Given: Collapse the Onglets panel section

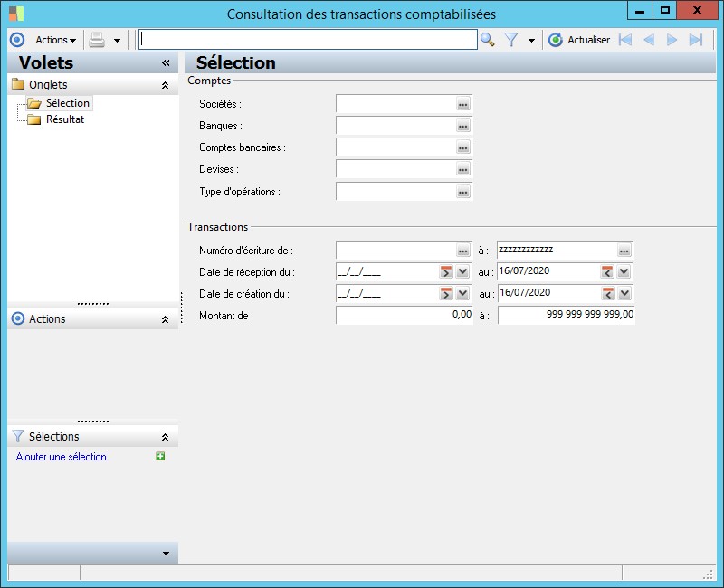Looking at the screenshot, I should tap(165, 85).
